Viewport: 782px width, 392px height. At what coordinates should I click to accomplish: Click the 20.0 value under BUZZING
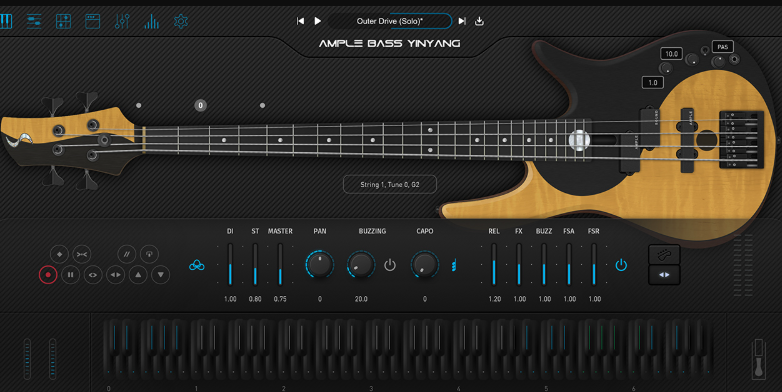[361, 299]
